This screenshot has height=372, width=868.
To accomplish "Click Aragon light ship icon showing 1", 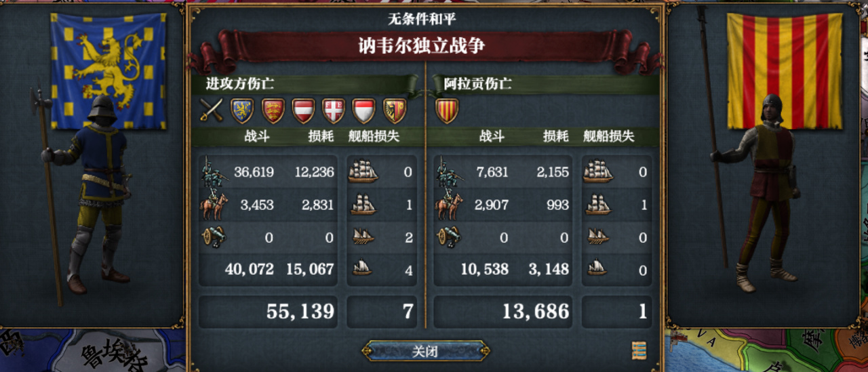I will pos(598,205).
